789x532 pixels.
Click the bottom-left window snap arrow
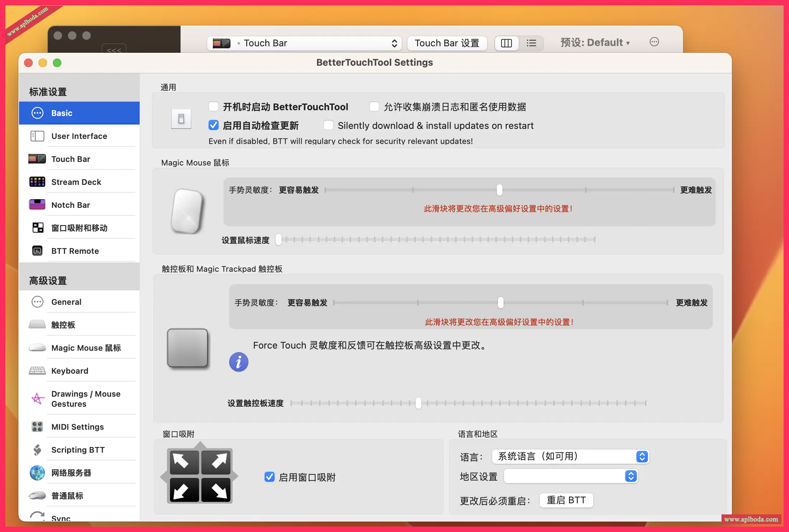click(184, 489)
